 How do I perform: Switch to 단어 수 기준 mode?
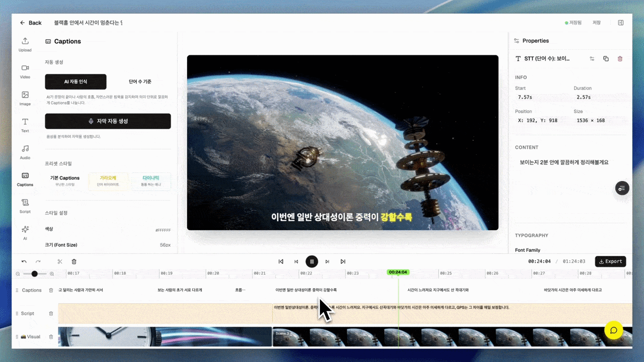click(x=140, y=81)
